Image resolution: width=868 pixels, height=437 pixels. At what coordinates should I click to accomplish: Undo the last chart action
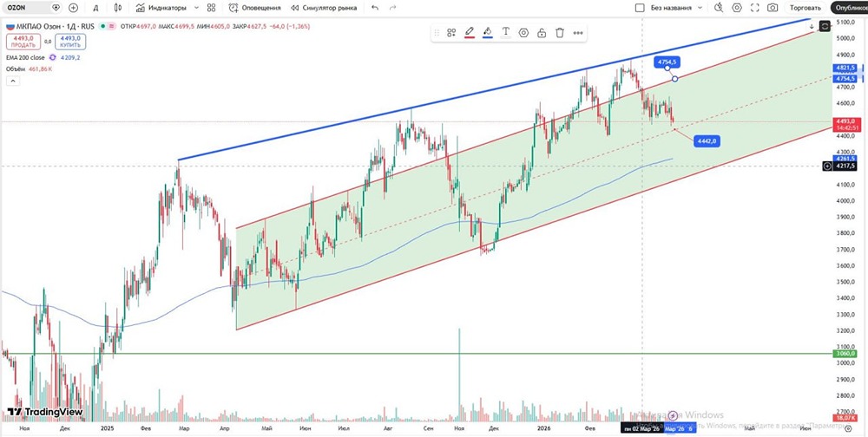point(375,8)
